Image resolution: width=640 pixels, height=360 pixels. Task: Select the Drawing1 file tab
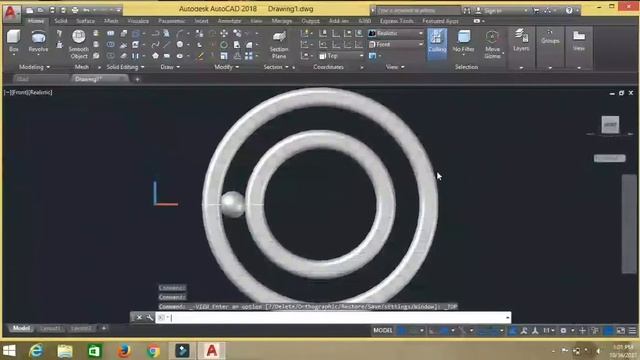pos(100,79)
